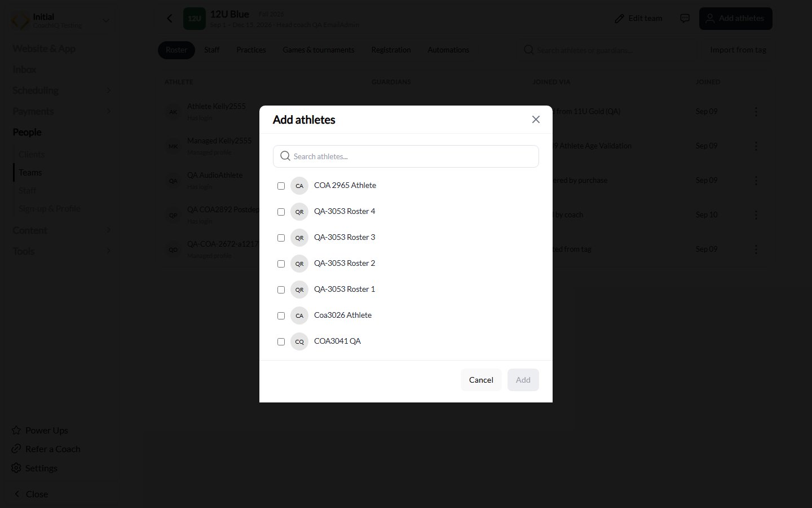
Task: Open the team chat message icon
Action: [x=685, y=19]
